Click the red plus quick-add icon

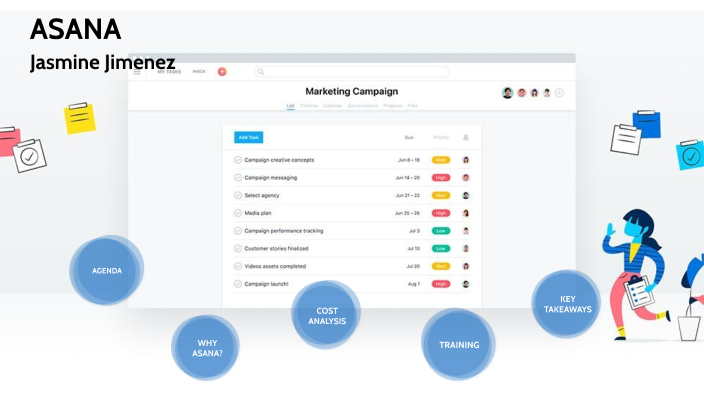tap(222, 71)
